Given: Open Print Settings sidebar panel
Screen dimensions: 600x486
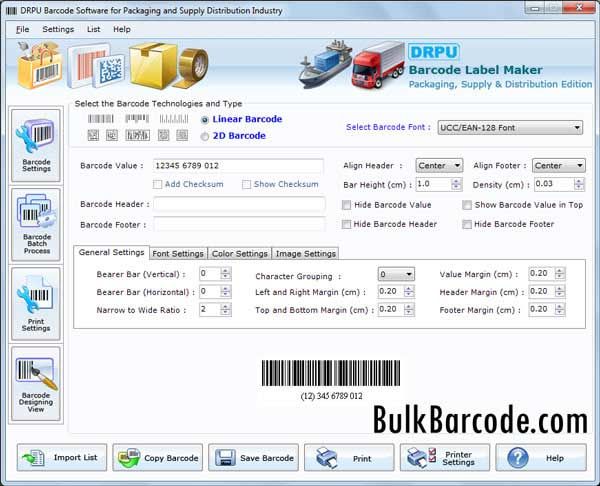Looking at the screenshot, I should click(x=36, y=304).
